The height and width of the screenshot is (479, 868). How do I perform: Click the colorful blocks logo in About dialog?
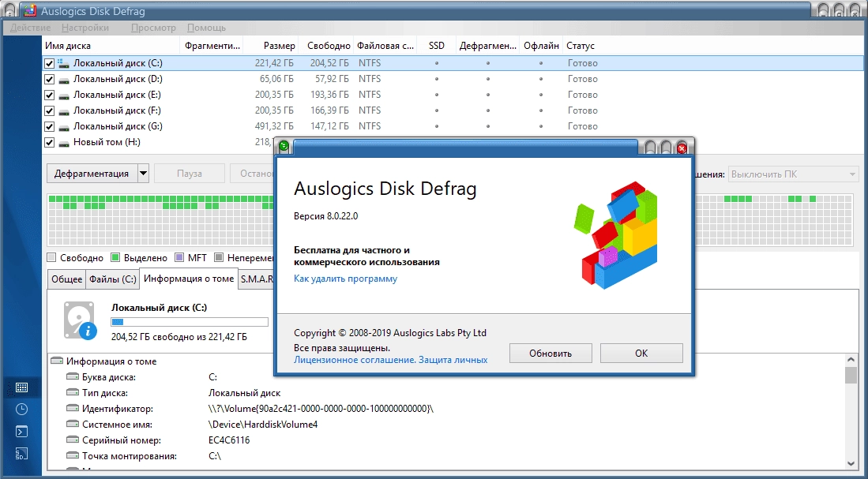(x=615, y=235)
